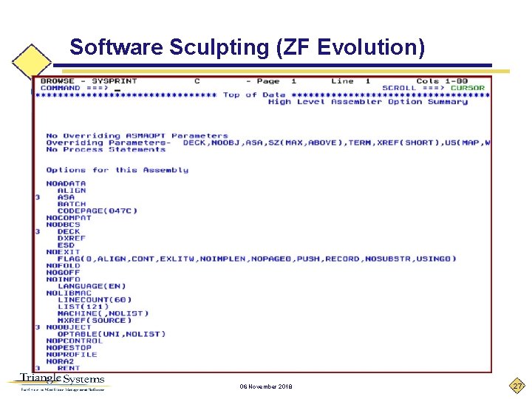Click the ALIGN option line
This screenshot has height=399, width=532.
(72, 191)
